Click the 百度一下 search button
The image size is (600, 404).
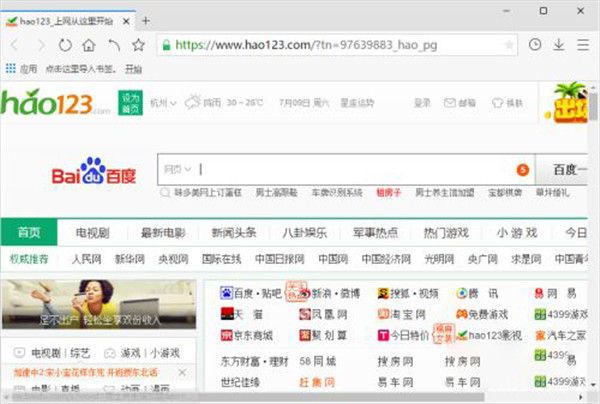click(562, 169)
